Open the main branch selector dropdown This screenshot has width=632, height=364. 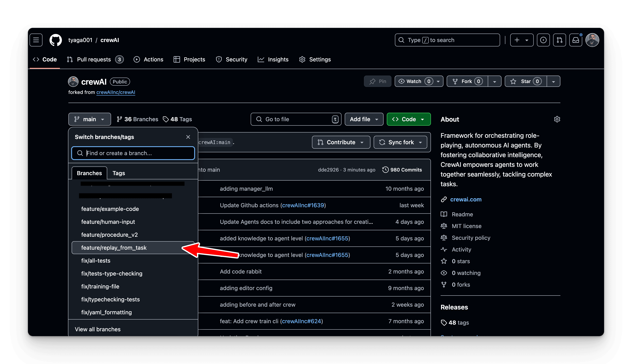point(89,119)
